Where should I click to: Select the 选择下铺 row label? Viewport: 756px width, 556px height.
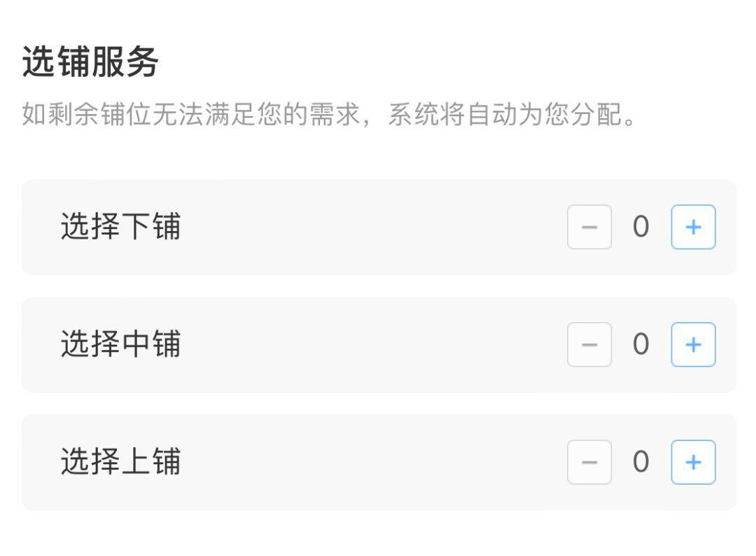coord(120,226)
